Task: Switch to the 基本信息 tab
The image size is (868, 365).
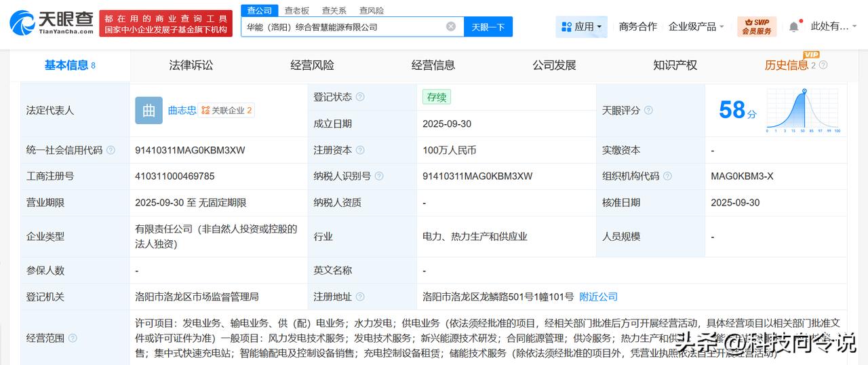Action: 70,65
